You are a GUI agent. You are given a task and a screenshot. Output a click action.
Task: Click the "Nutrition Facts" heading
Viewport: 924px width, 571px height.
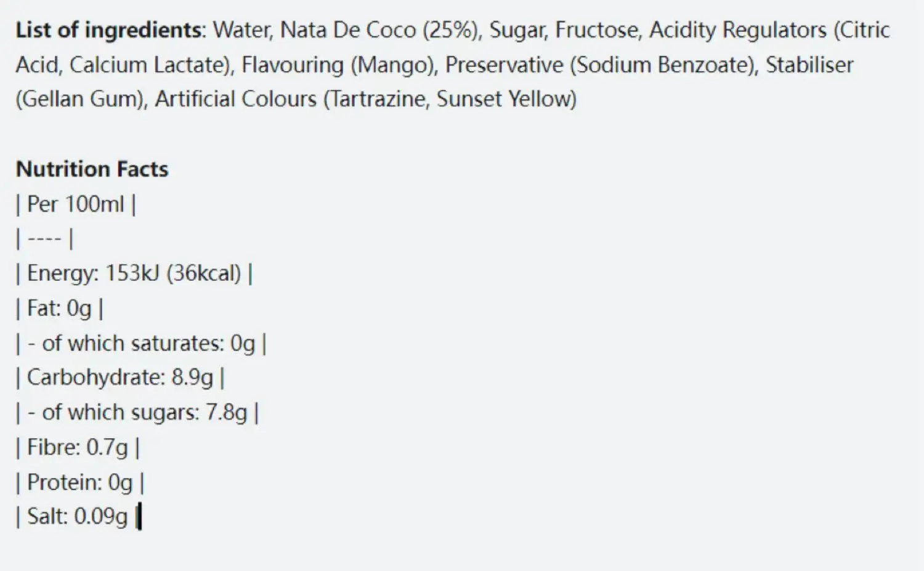click(92, 169)
